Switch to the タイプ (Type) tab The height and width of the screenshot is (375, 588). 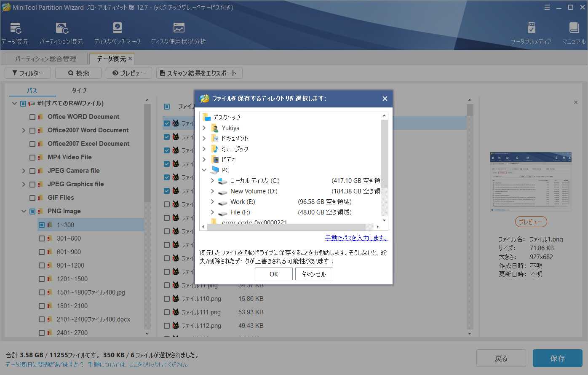pyautogui.click(x=79, y=90)
